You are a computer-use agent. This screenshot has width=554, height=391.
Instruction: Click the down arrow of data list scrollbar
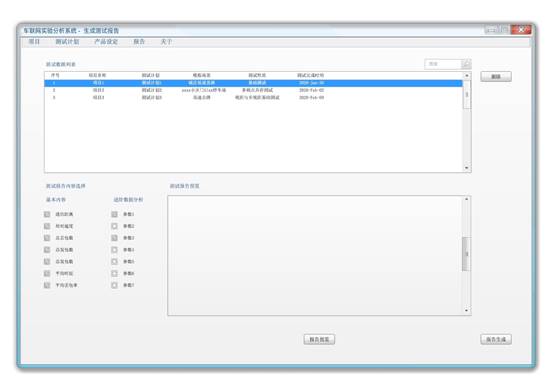467,168
